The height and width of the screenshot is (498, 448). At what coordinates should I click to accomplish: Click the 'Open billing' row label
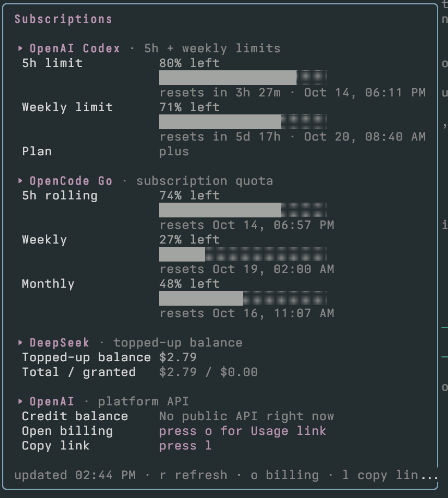point(68,431)
